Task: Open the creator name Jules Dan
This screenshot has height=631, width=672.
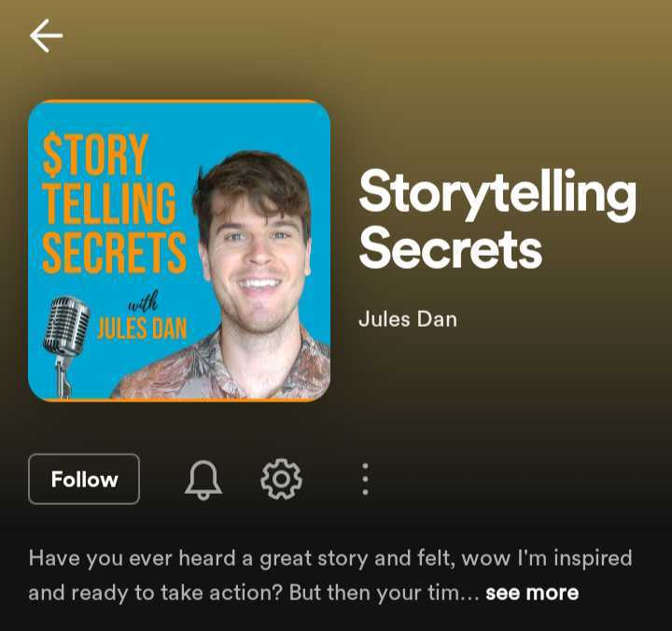Action: [x=408, y=319]
